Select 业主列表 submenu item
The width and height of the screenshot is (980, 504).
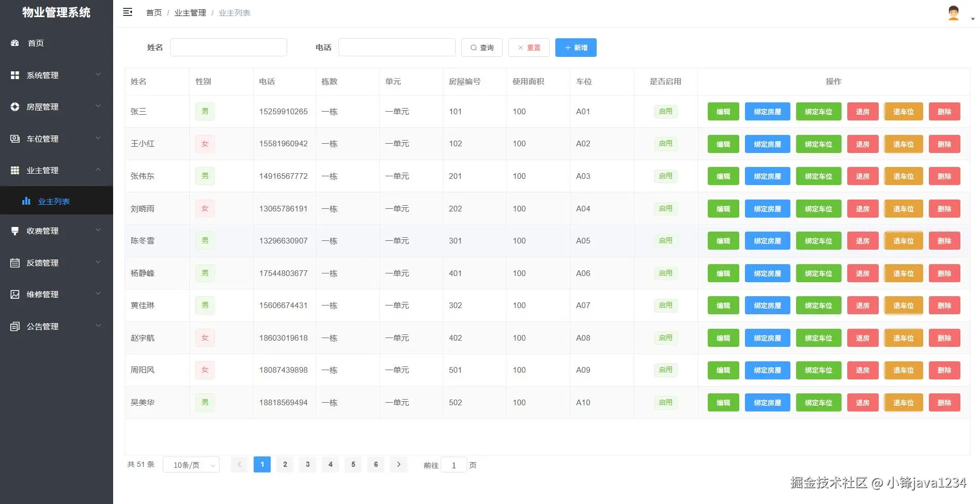tap(56, 201)
